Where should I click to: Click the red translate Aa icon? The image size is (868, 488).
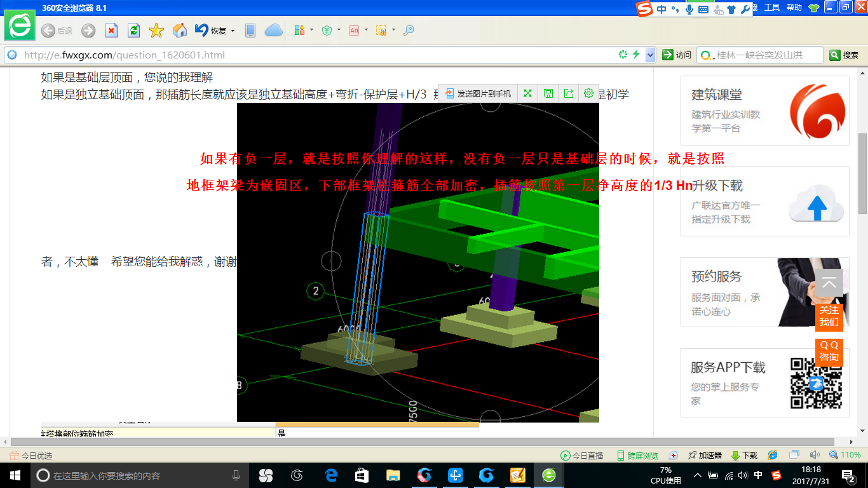(x=354, y=30)
